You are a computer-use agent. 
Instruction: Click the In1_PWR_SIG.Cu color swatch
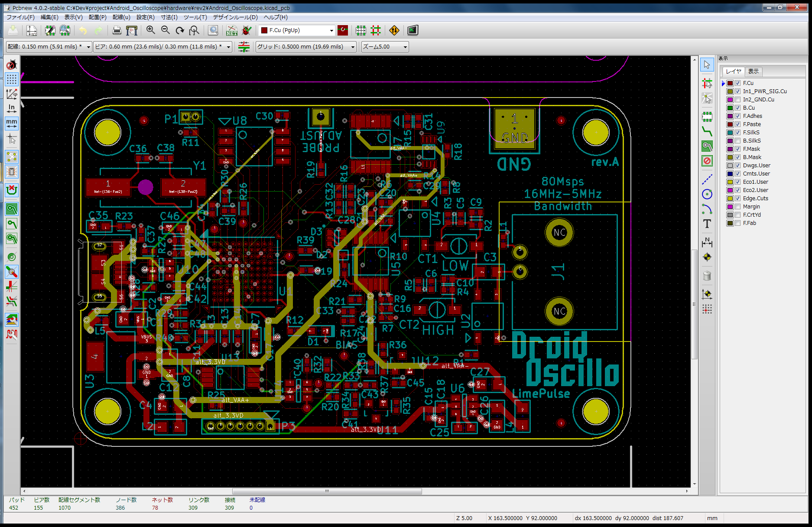(x=730, y=91)
